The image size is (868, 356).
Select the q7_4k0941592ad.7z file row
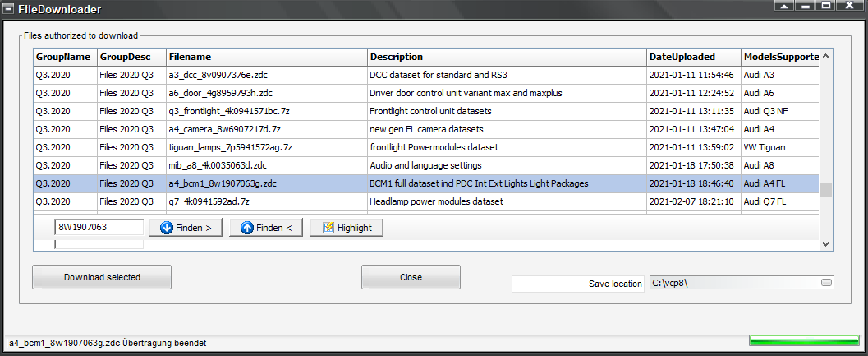(x=425, y=202)
